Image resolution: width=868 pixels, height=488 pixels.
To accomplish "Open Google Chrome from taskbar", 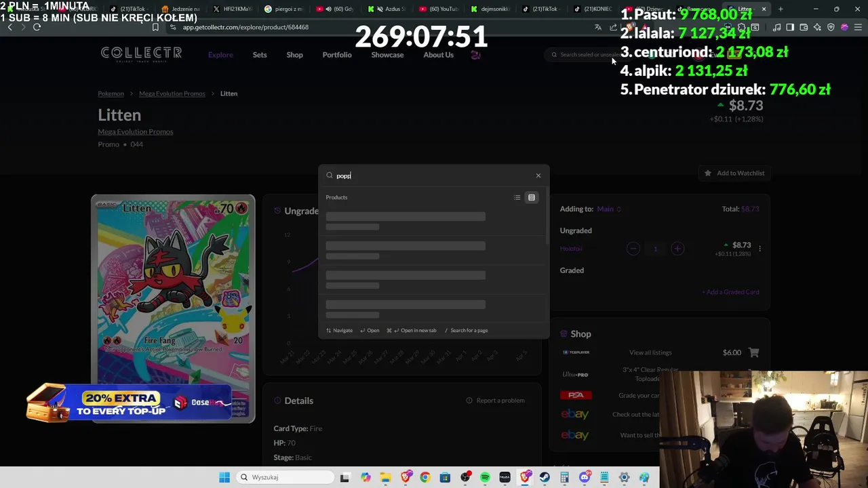I will tap(425, 477).
